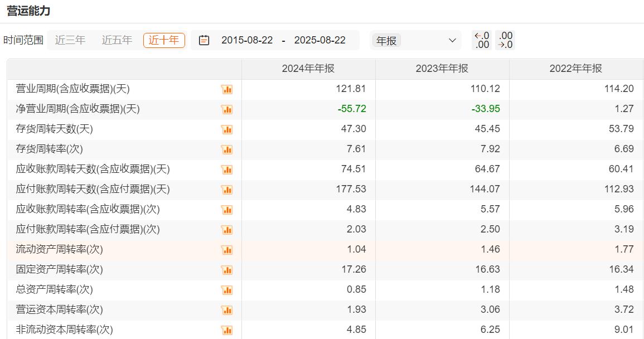This screenshot has width=644, height=339.
Task: Open chart icon for 净营业周期(含应收票据)(天) row
Action: pos(227,109)
